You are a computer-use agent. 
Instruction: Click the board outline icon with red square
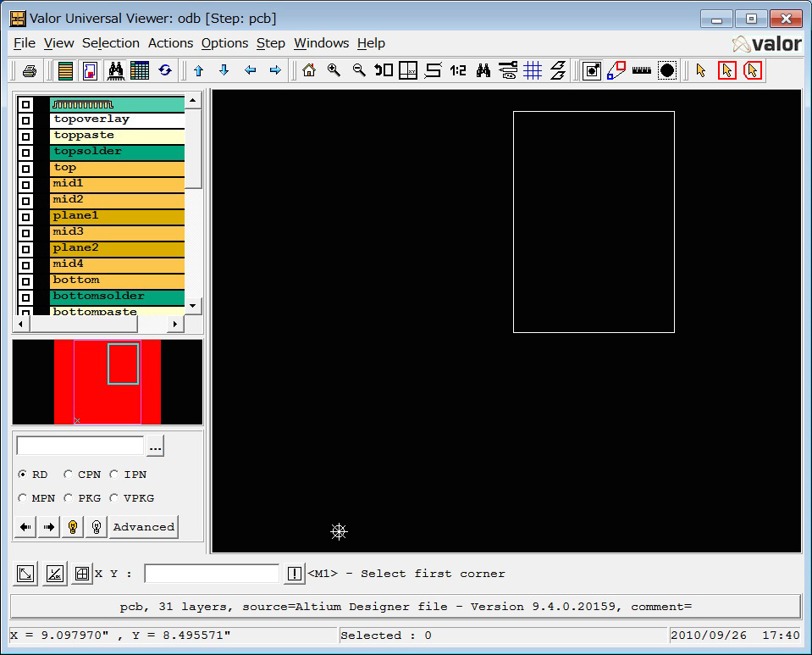click(90, 70)
